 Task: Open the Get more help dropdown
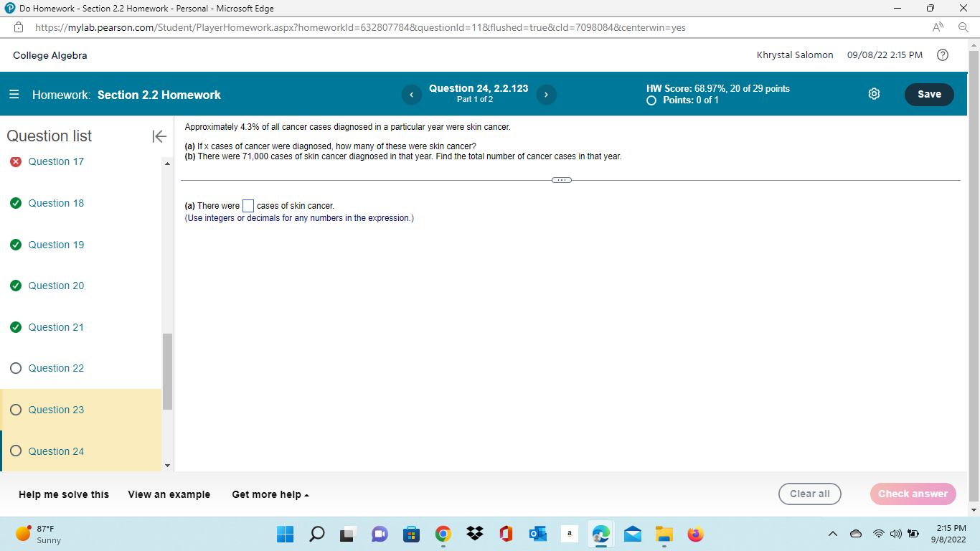pyautogui.click(x=270, y=494)
